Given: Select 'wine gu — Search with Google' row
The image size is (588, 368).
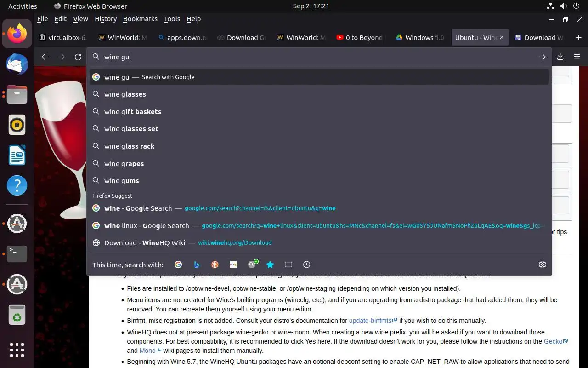Looking at the screenshot, I should click(x=319, y=77).
